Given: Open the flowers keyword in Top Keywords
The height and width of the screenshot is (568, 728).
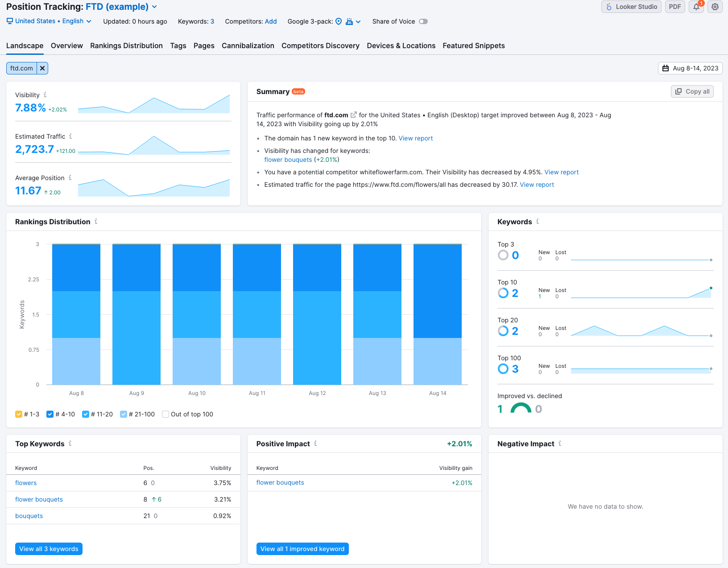Looking at the screenshot, I should click(26, 483).
